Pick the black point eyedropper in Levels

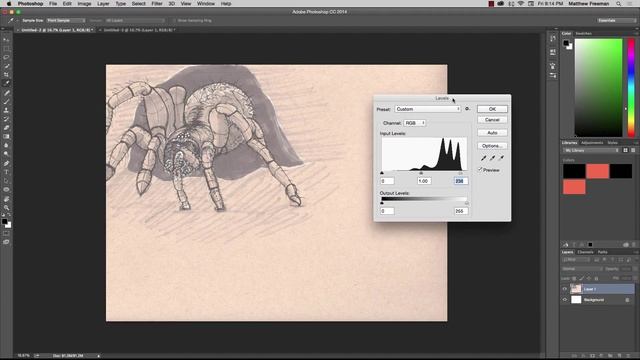(x=484, y=158)
